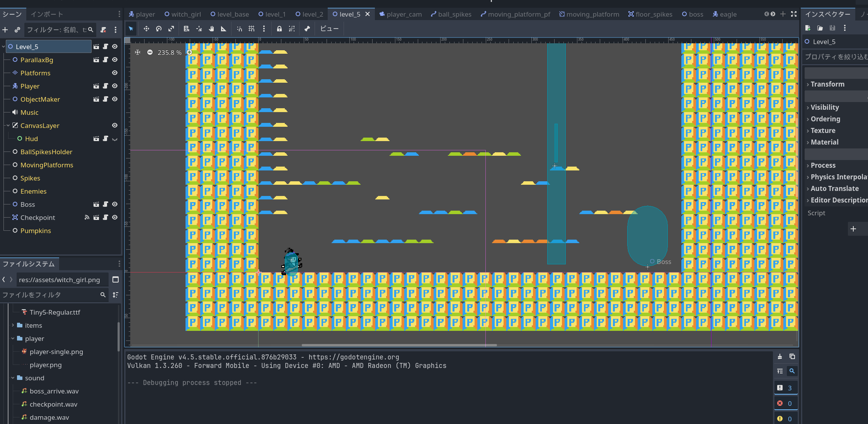Select the Rotate mode tool

tap(158, 29)
